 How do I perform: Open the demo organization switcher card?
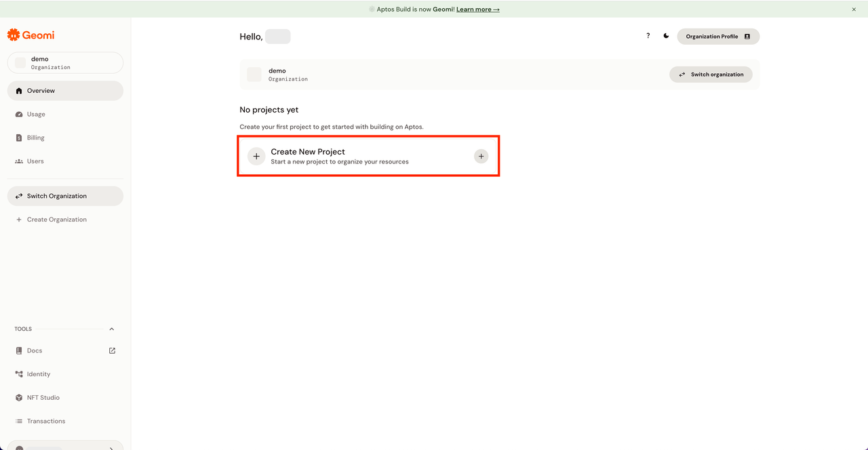[x=65, y=62]
